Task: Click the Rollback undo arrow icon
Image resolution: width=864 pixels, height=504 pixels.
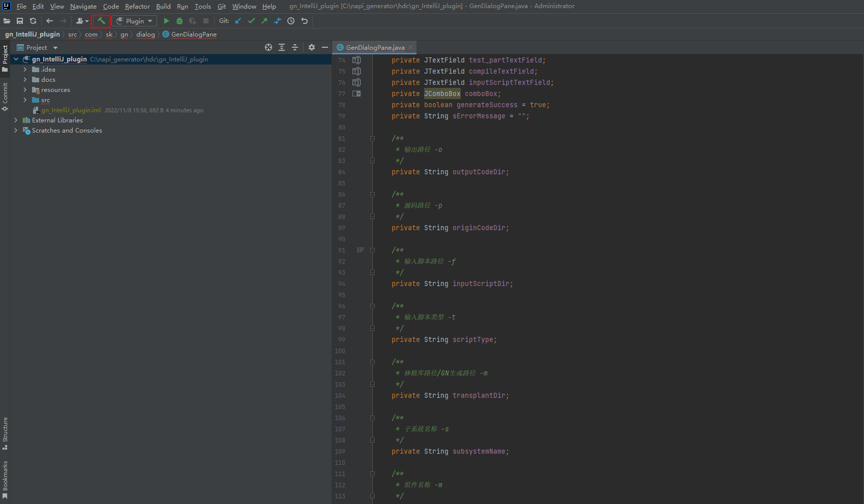Action: point(305,21)
